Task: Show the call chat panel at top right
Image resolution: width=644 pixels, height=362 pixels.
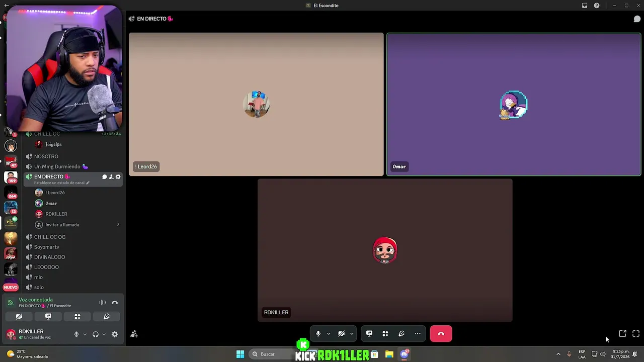Action: pyautogui.click(x=637, y=19)
